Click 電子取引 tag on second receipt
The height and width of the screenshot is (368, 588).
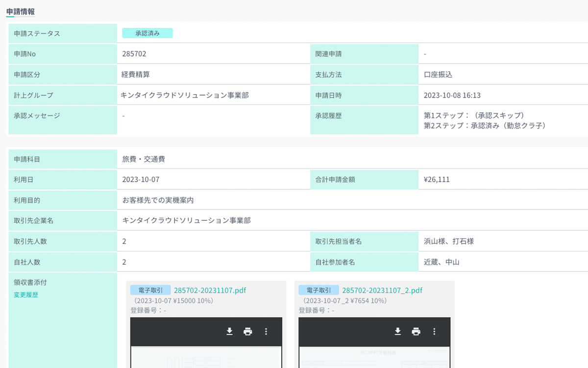coord(318,290)
